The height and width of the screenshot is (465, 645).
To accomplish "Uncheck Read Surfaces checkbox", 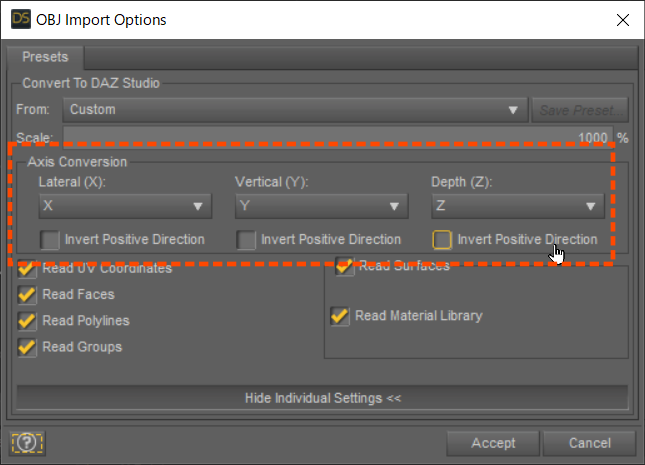I will 344,266.
